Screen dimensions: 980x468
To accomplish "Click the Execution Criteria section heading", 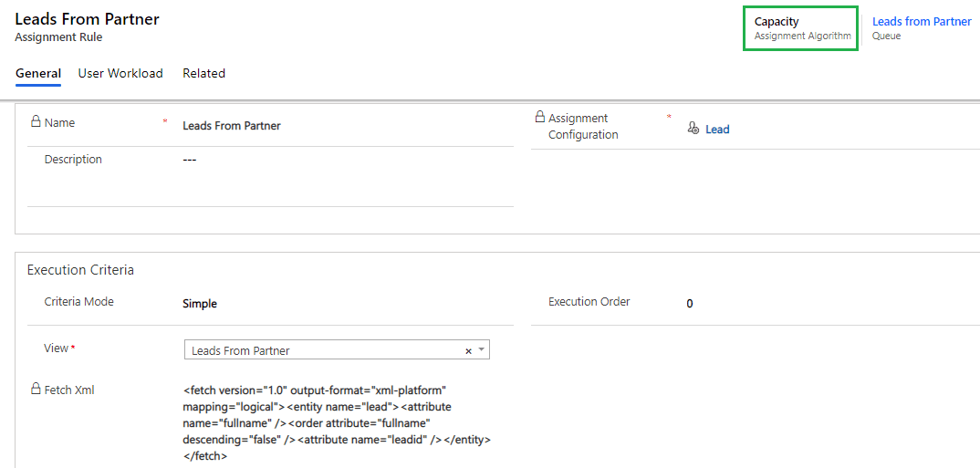I will click(x=80, y=270).
